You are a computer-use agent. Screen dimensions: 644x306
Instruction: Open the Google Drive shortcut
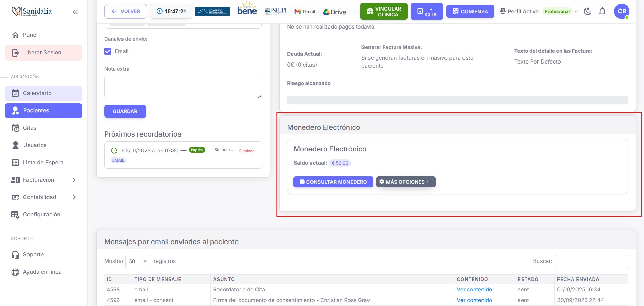[335, 12]
